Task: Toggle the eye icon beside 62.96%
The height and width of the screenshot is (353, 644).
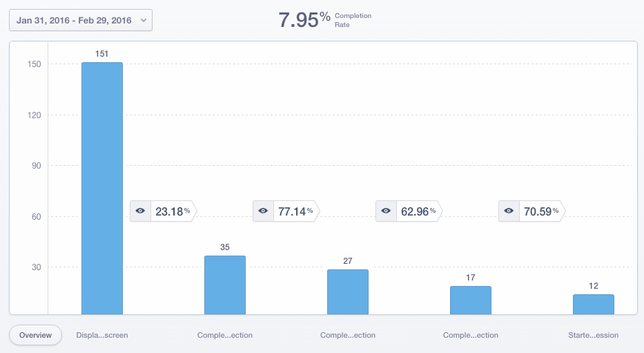Action: point(386,211)
